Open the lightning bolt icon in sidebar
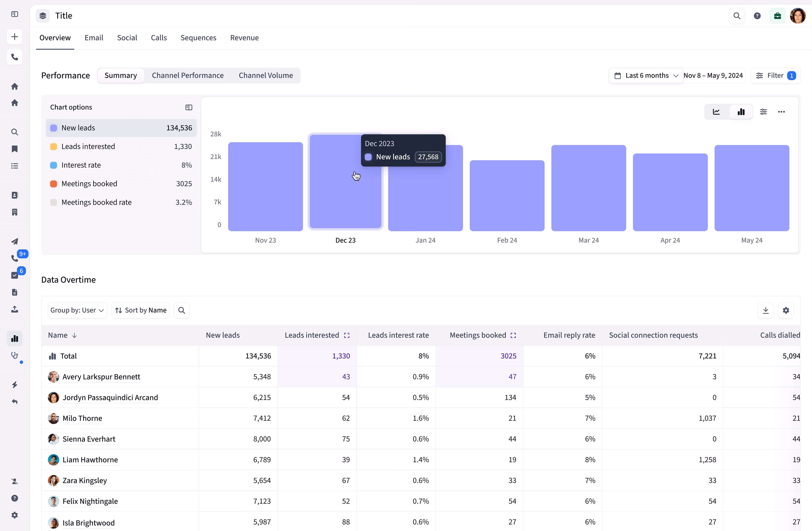Image resolution: width=812 pixels, height=531 pixels. point(15,385)
